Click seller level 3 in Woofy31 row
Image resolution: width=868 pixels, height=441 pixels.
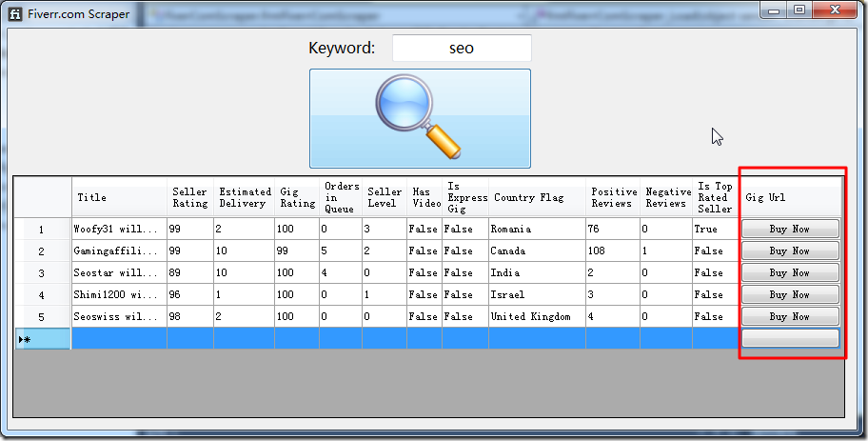tap(385, 229)
